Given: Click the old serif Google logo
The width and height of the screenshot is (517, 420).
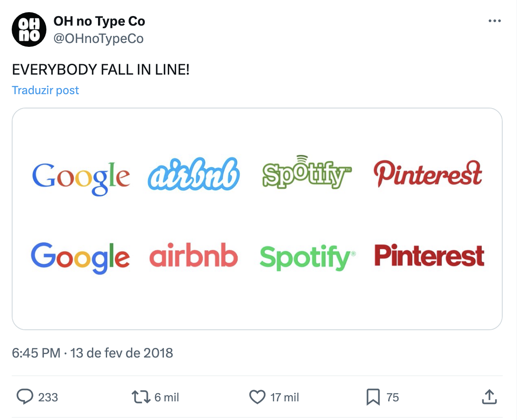Looking at the screenshot, I should point(81,177).
